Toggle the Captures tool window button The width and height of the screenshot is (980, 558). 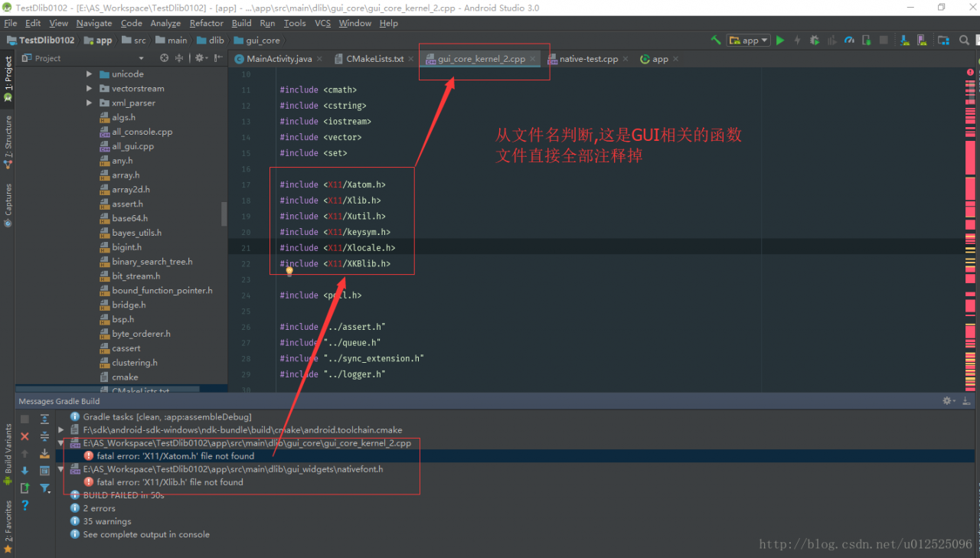point(8,205)
